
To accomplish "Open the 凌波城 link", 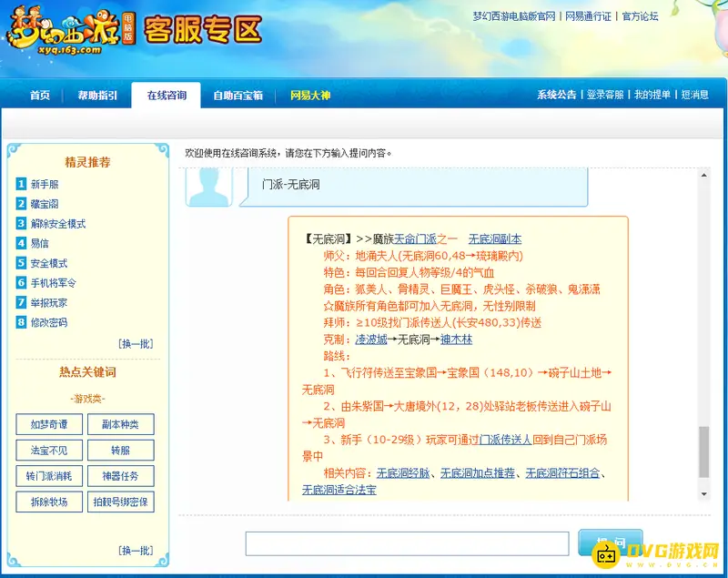I will click(371, 340).
